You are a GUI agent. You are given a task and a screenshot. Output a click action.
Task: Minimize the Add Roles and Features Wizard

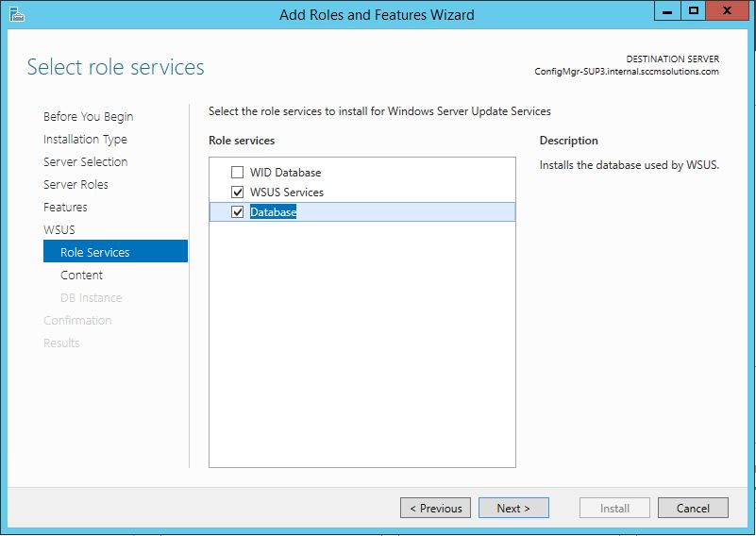tap(666, 11)
